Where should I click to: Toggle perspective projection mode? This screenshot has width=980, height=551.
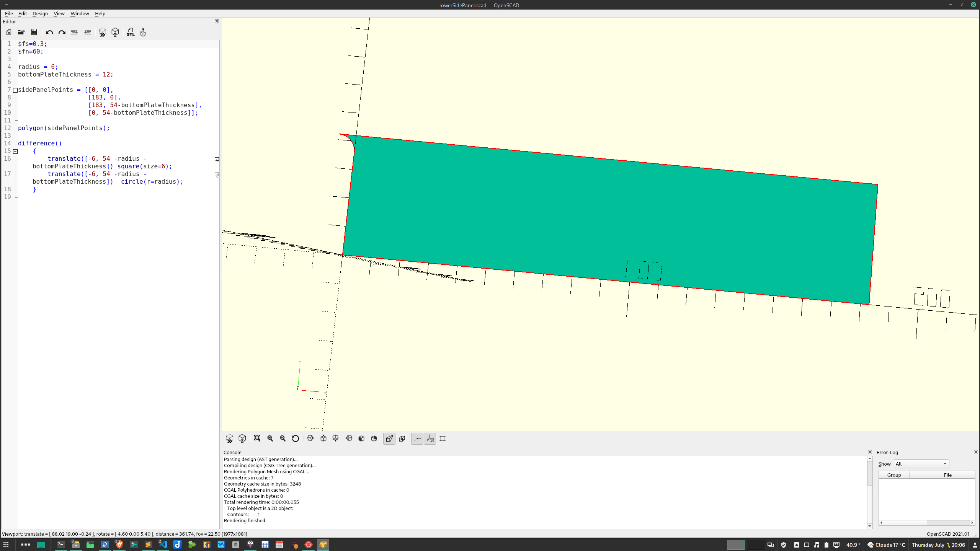pyautogui.click(x=389, y=439)
